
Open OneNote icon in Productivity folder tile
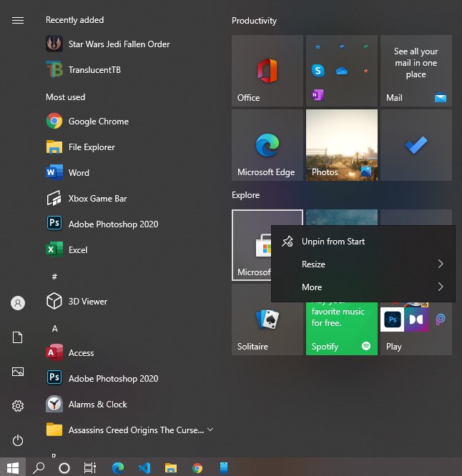[318, 95]
